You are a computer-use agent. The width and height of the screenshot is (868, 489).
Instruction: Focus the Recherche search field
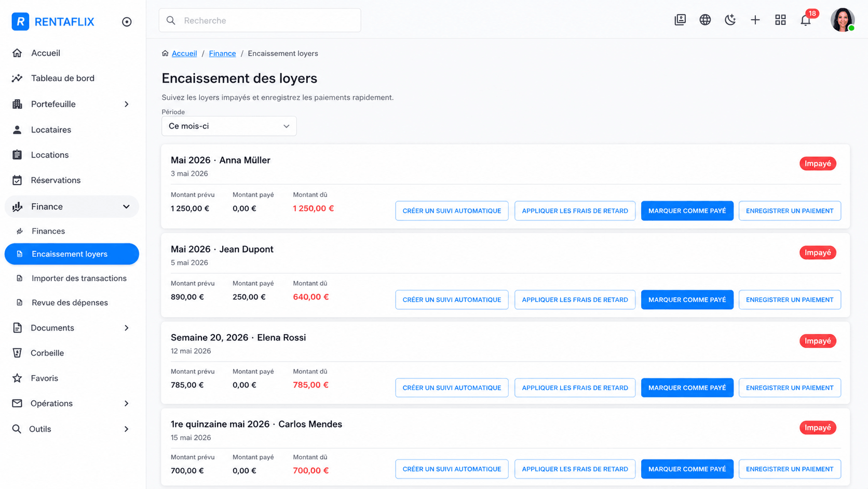click(x=260, y=20)
